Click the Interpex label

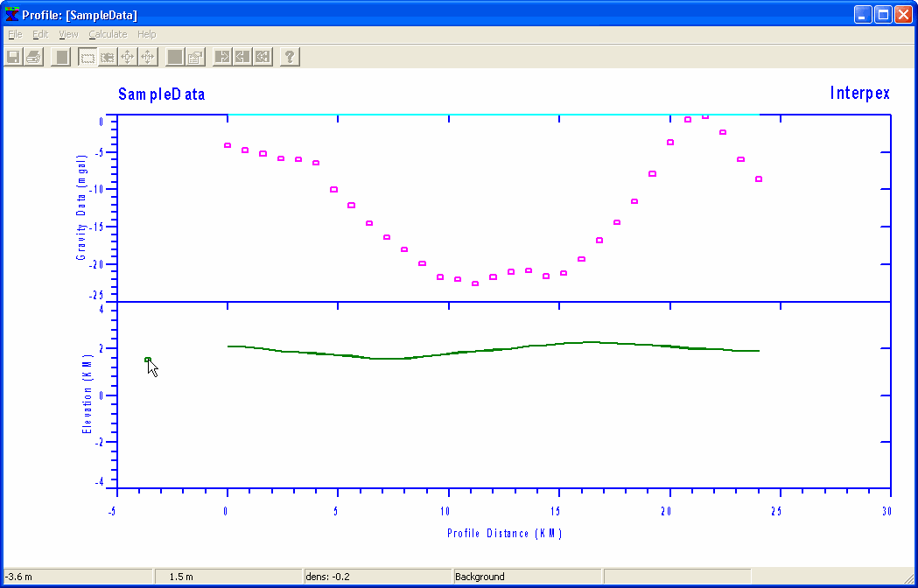point(860,93)
